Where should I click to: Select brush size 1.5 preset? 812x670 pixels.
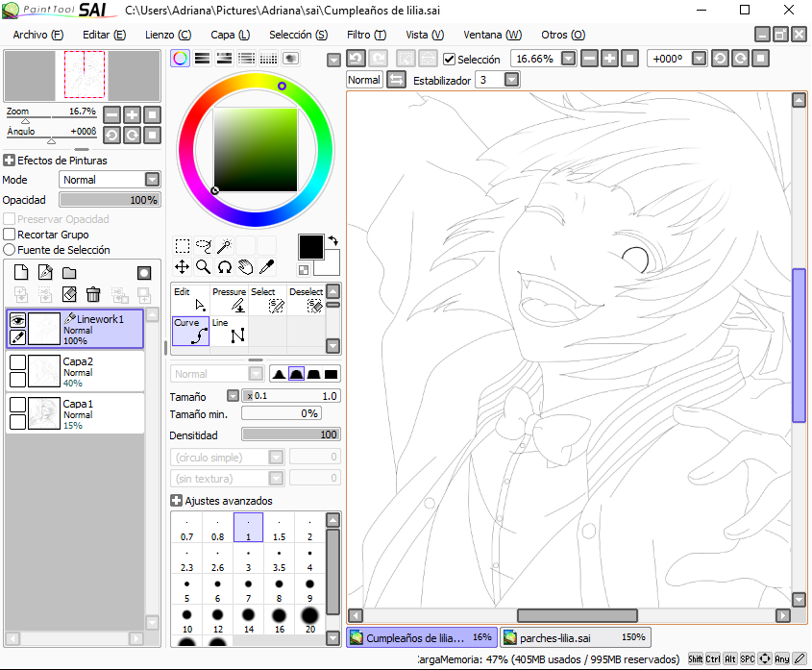click(279, 528)
